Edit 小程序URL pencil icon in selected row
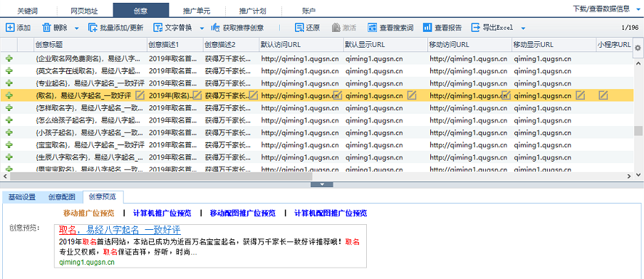This screenshot has height=279, width=644. tap(603, 95)
